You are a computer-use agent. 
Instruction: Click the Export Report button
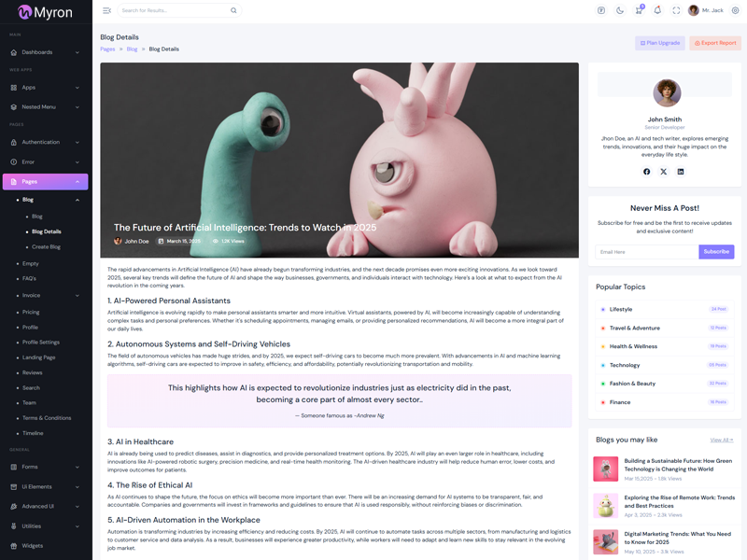pyautogui.click(x=714, y=43)
